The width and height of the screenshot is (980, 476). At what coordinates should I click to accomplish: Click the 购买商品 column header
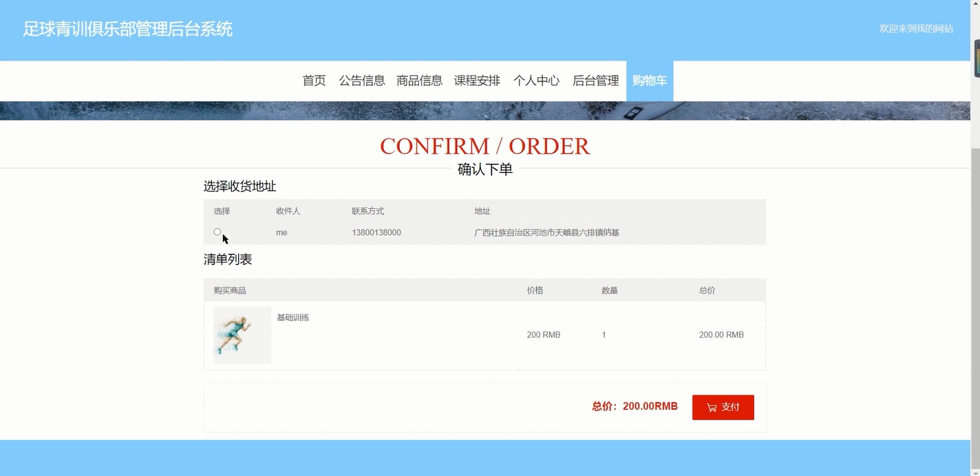tap(230, 291)
